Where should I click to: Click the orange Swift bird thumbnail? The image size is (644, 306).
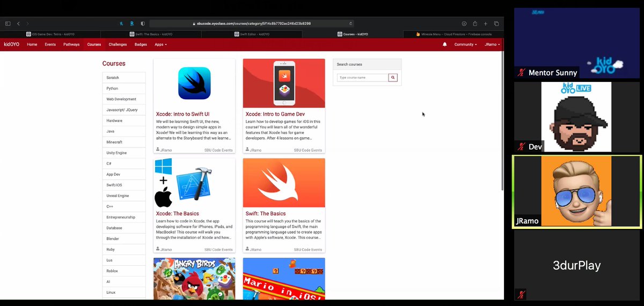point(284,183)
